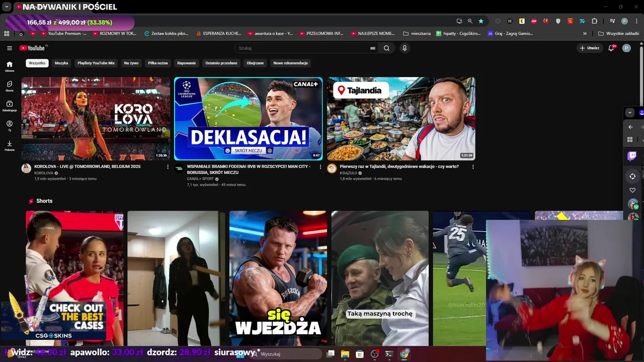This screenshot has height=362, width=644.
Task: Play the DEKLASACJA match highlights thumbnail
Action: (x=248, y=119)
